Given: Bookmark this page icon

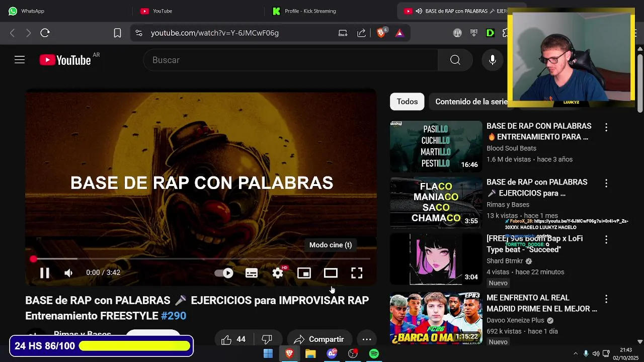Looking at the screenshot, I should (x=117, y=33).
